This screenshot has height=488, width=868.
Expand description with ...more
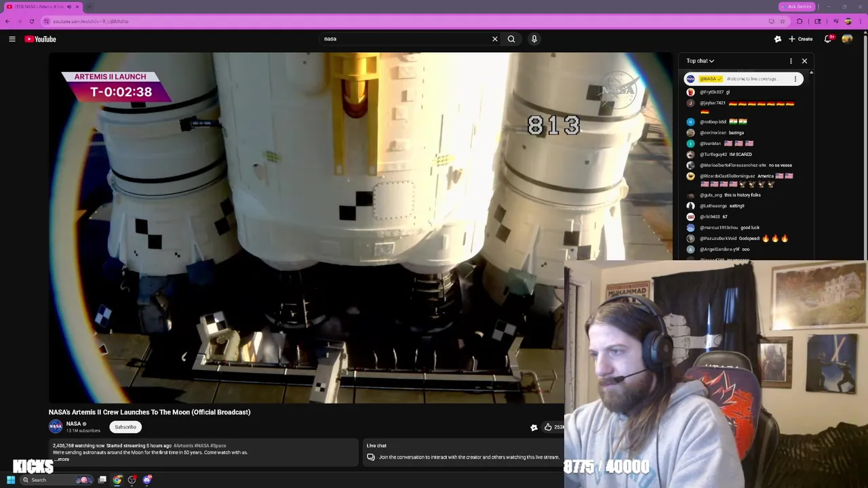pyautogui.click(x=61, y=460)
